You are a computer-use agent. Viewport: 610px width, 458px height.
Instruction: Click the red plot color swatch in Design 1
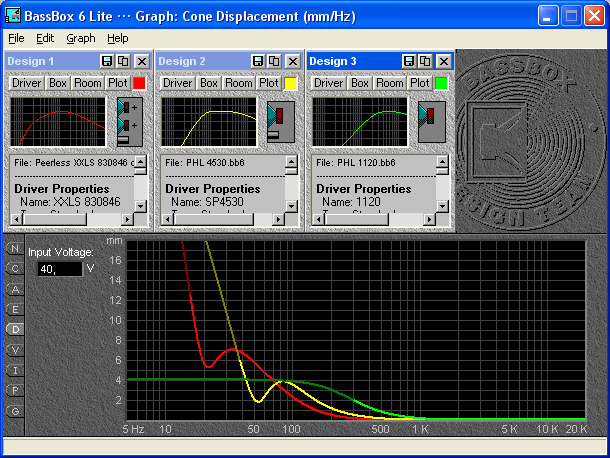139,83
